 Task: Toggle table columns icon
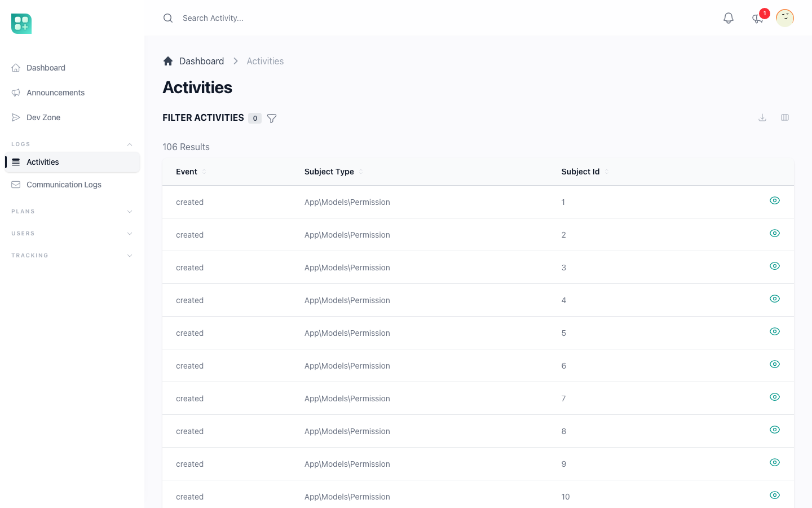tap(785, 117)
